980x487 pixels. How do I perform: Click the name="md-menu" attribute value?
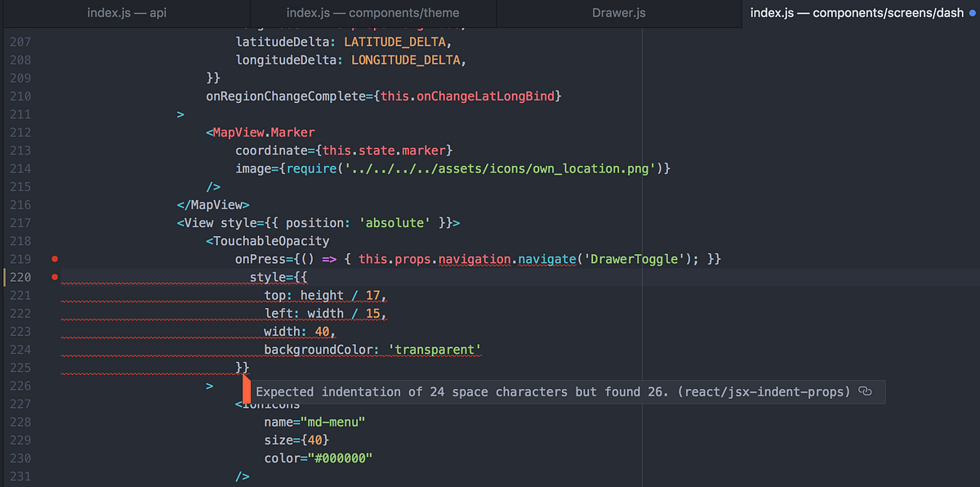tap(333, 422)
